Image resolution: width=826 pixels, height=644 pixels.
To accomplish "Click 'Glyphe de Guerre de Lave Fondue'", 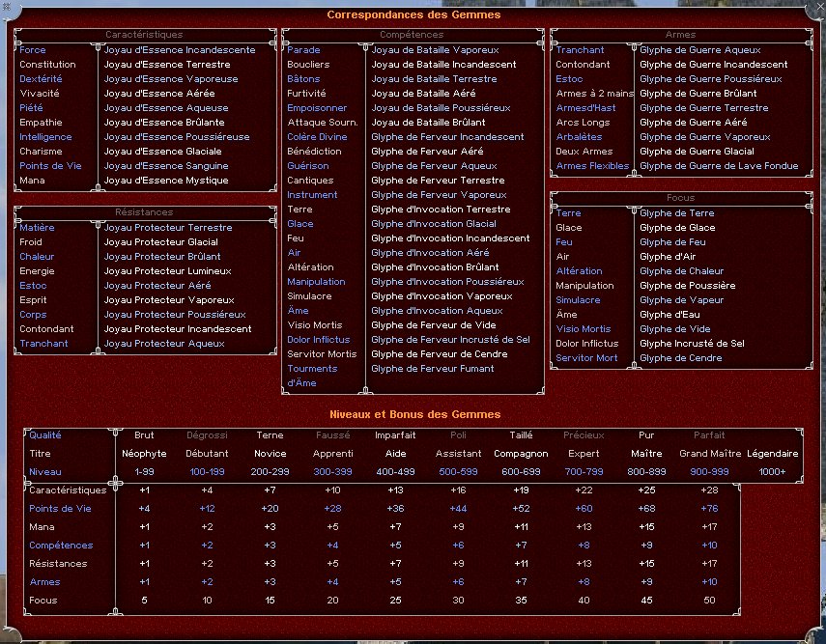I will 719,166.
